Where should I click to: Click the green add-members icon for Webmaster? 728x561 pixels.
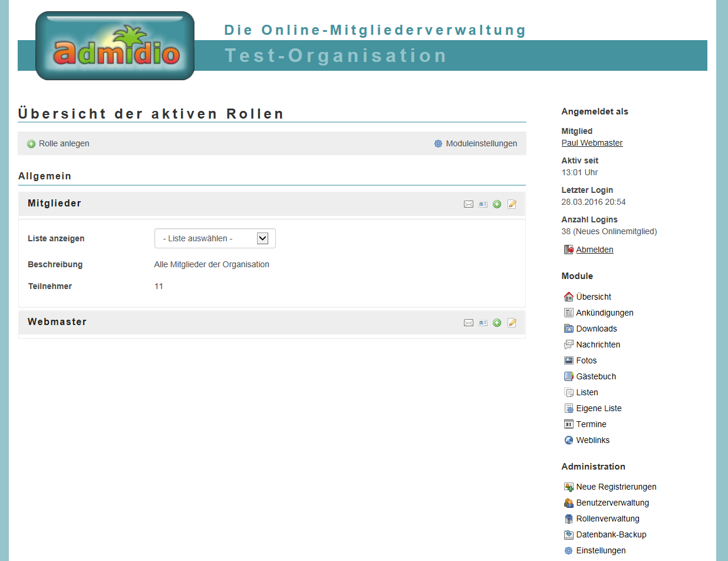point(497,323)
